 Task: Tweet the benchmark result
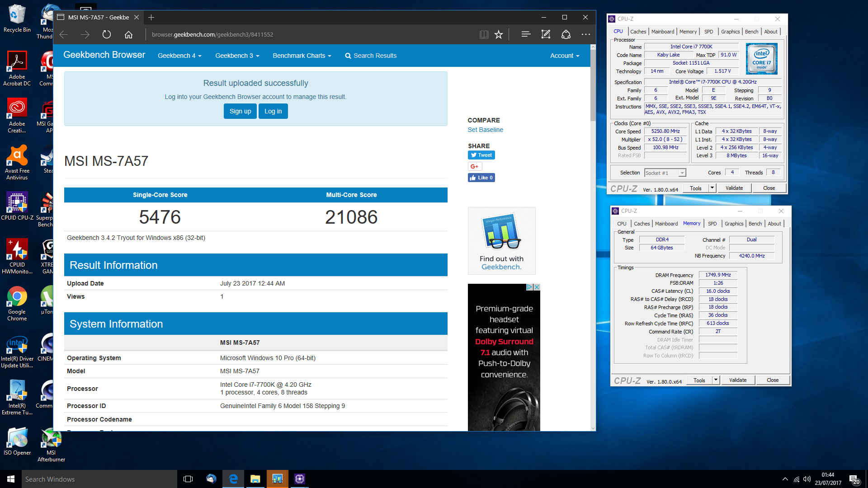[481, 155]
